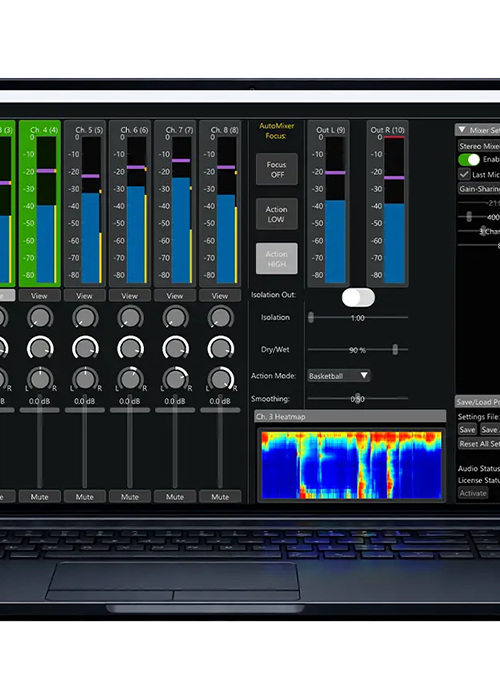Uncheck the Last Mic checkbox
This screenshot has width=500, height=700.
(x=464, y=174)
